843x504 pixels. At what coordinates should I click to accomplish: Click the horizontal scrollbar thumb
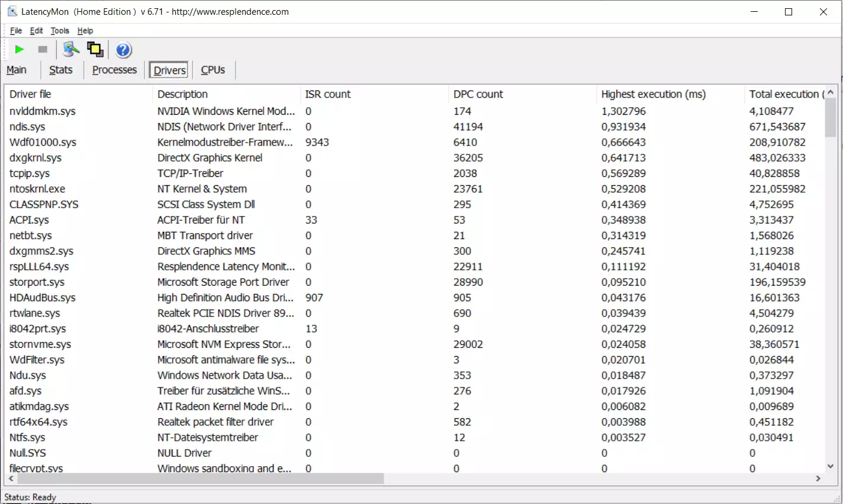coord(201,479)
